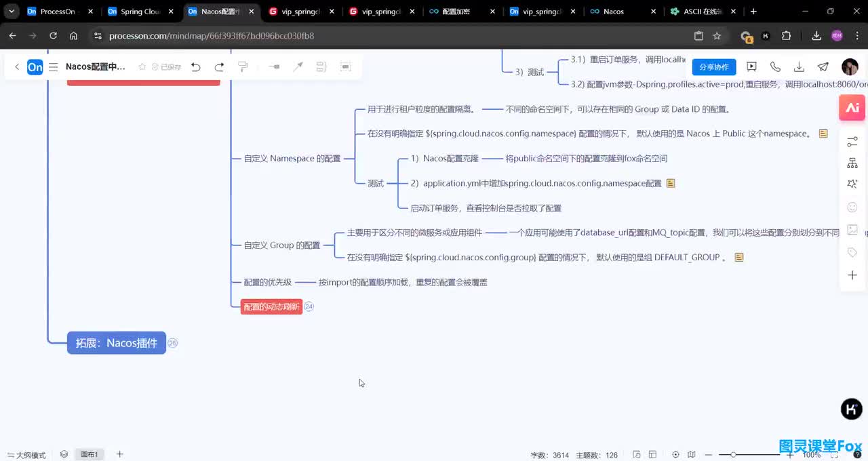Screen dimensions: 868x461
Task: Redo the last edit
Action: 219,66
